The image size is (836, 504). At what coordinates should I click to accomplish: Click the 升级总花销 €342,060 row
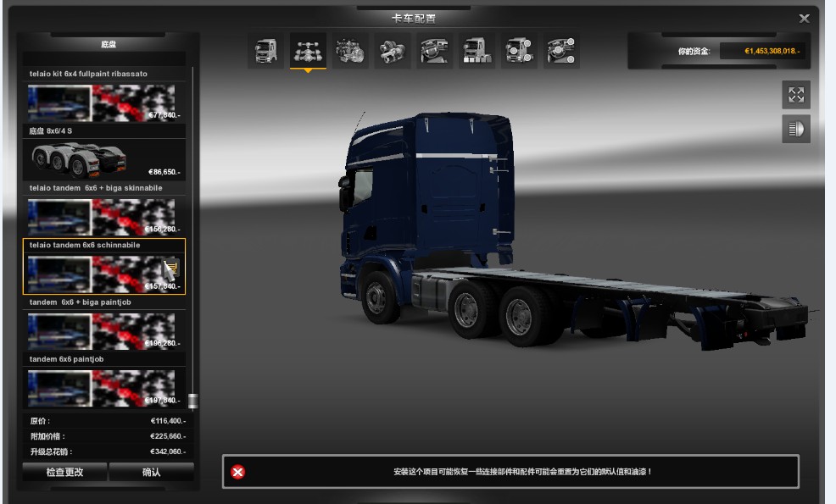click(109, 451)
